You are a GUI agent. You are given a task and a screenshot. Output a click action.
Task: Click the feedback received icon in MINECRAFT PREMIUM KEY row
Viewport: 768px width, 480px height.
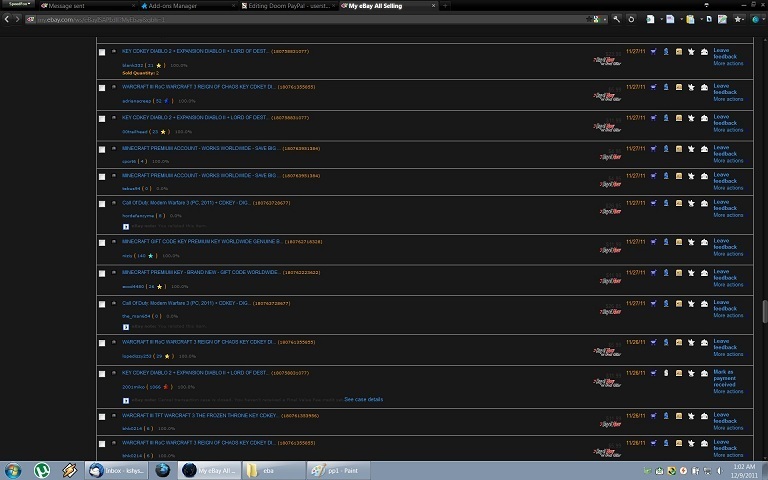(x=704, y=273)
